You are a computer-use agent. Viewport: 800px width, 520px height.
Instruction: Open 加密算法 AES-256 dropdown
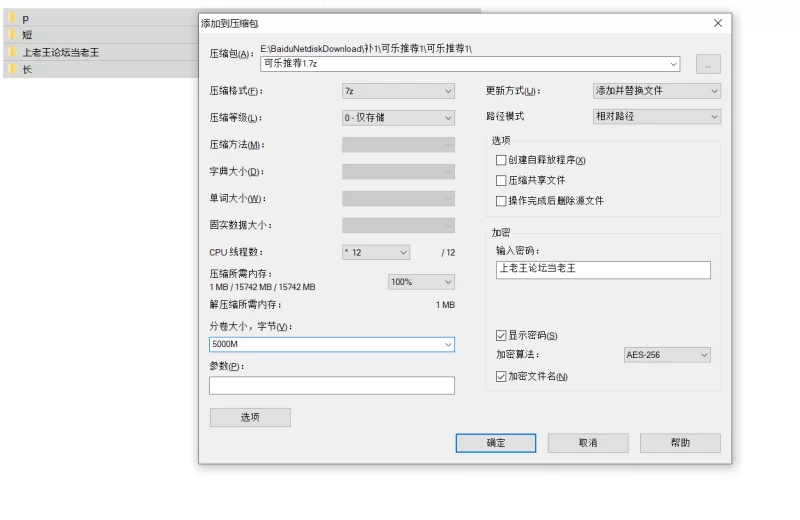click(667, 355)
